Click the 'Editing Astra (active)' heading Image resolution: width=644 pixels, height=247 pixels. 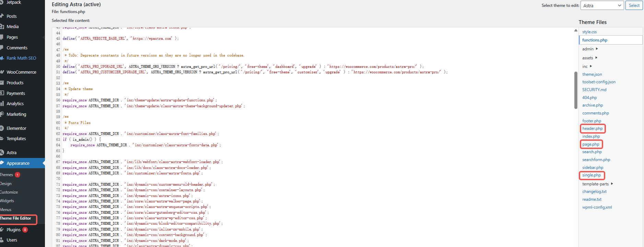[x=76, y=4]
